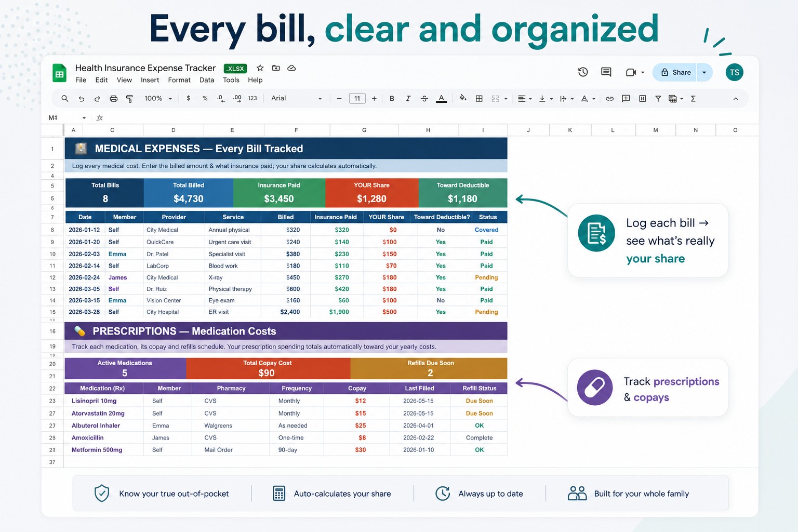Rename the Health Insurance Expense Tracker title
This screenshot has width=798, height=532.
click(145, 68)
